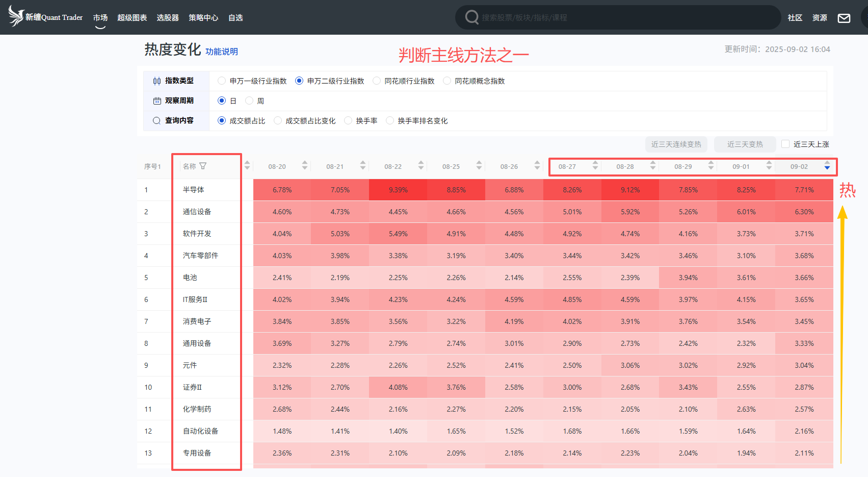Click the 半导体 09-02 heat cell
Screen dimensions: 868x477
[x=804, y=190]
